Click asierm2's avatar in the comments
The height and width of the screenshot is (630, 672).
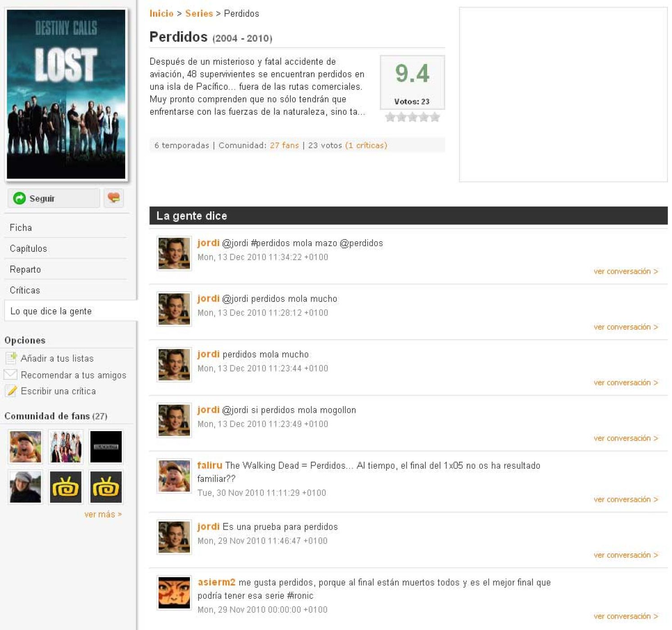click(174, 593)
